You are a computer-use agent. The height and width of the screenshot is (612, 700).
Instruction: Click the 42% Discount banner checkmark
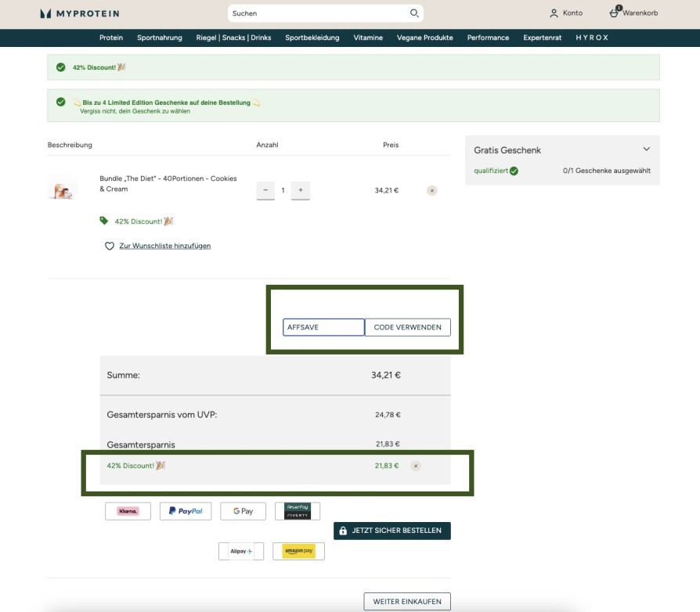61,67
